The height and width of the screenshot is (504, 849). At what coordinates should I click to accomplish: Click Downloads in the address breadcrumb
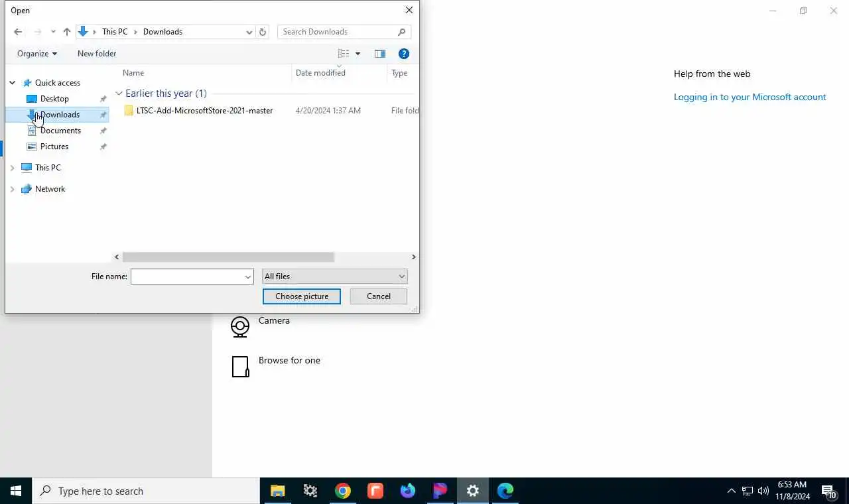(163, 32)
